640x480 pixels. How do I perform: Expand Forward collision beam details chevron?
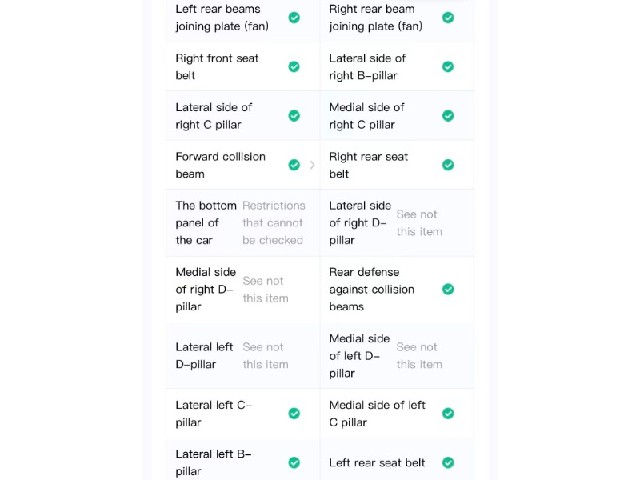point(312,165)
